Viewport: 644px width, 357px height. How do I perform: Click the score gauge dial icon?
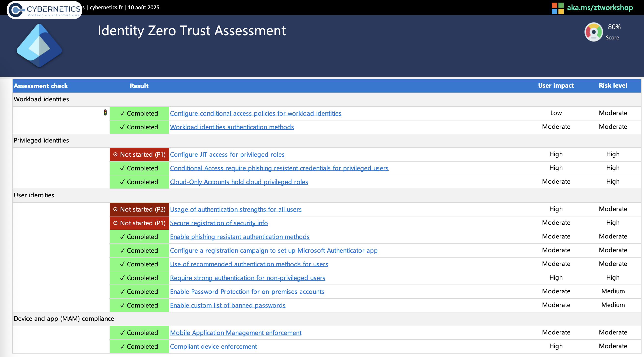click(594, 32)
